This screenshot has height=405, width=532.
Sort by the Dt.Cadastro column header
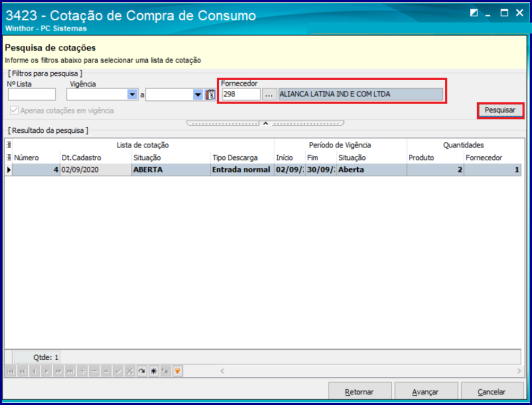[x=96, y=158]
